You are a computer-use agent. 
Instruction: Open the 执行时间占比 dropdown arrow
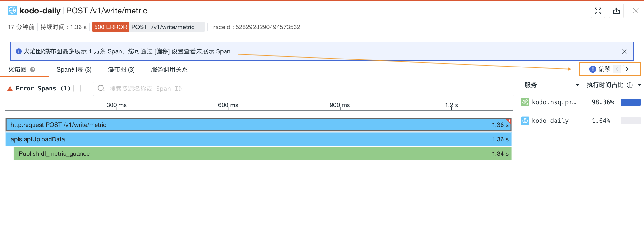click(639, 85)
